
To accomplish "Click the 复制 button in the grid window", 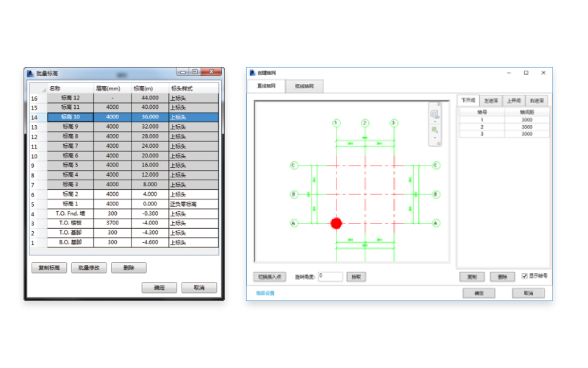I will [x=472, y=277].
